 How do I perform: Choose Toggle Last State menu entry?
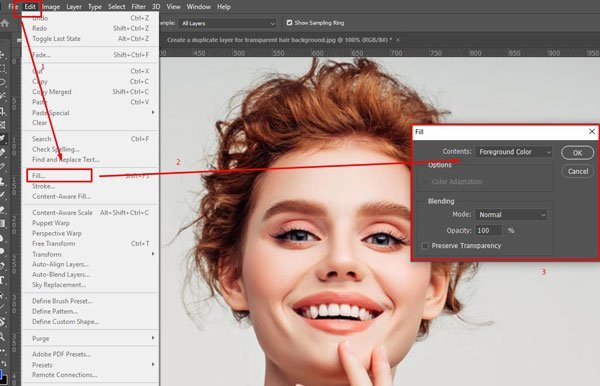[91, 39]
